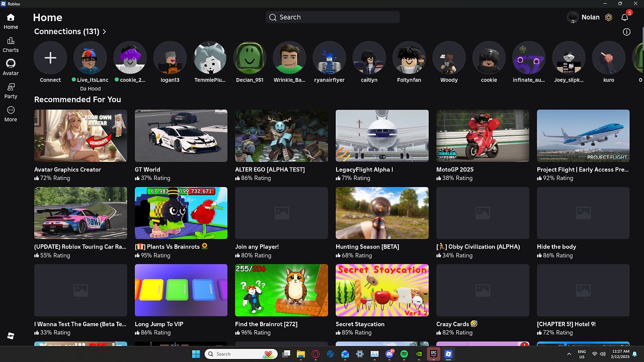Click the Connect plus button
This screenshot has width=644, height=362.
coord(50,58)
